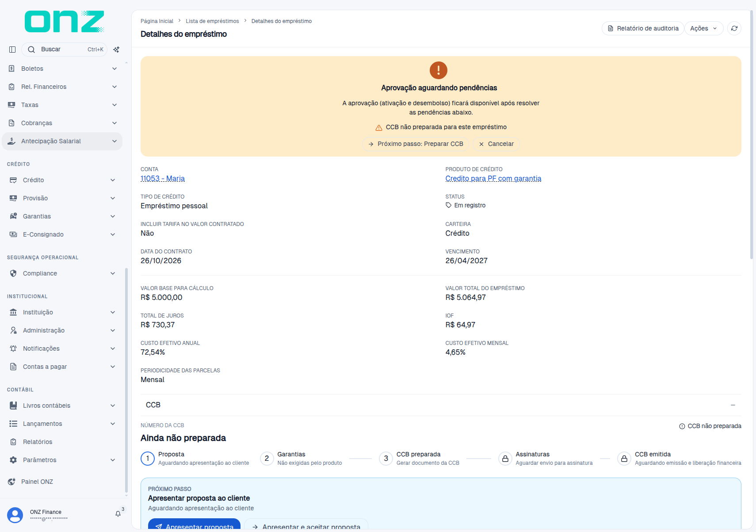
Task: Click Apresentar e aceitar proposta button
Action: (306, 524)
